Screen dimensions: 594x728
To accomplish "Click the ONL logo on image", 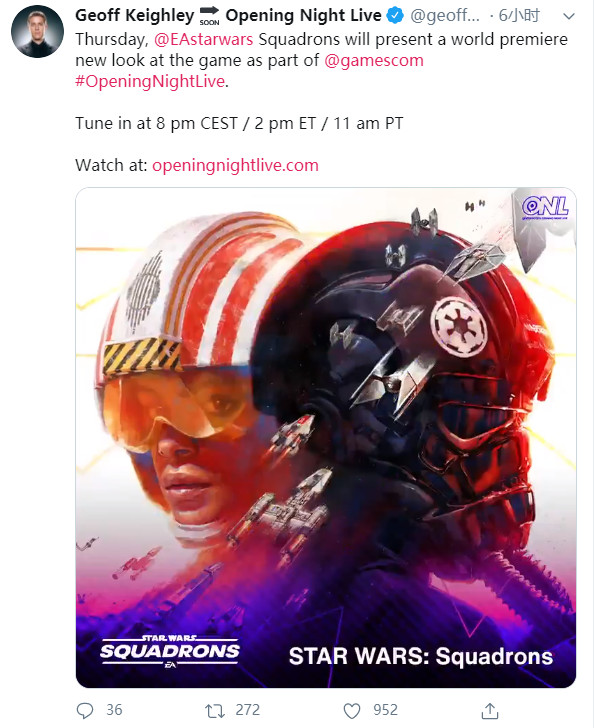I will [x=545, y=207].
